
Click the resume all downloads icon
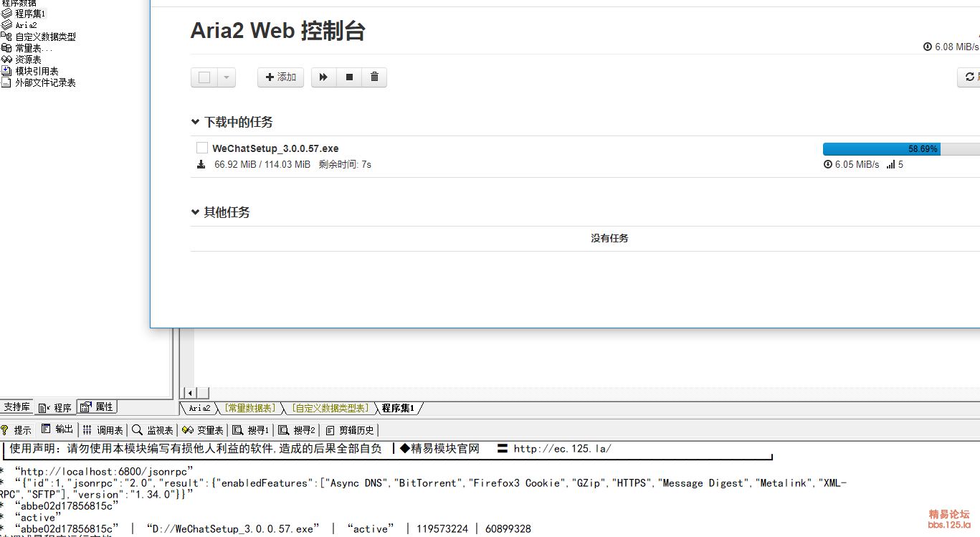323,77
